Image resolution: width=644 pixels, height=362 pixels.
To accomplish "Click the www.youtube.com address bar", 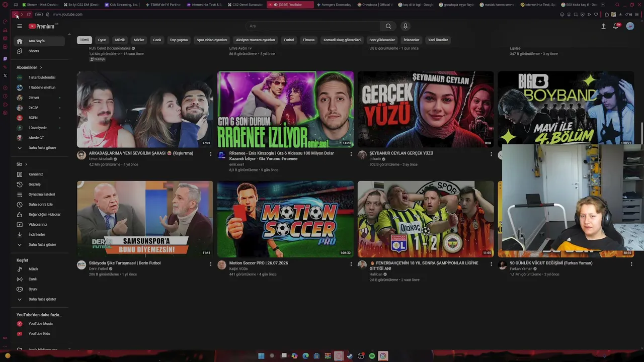I will coord(68,15).
